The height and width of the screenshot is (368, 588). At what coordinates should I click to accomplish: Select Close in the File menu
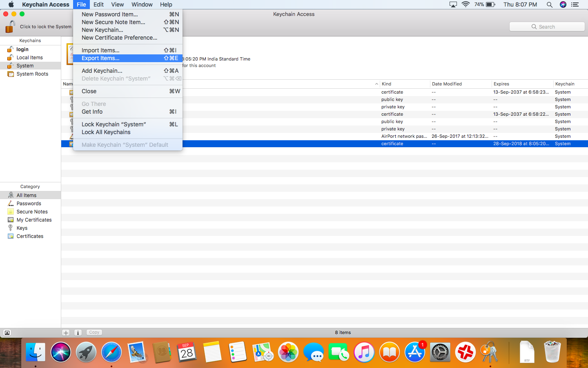(x=128, y=91)
